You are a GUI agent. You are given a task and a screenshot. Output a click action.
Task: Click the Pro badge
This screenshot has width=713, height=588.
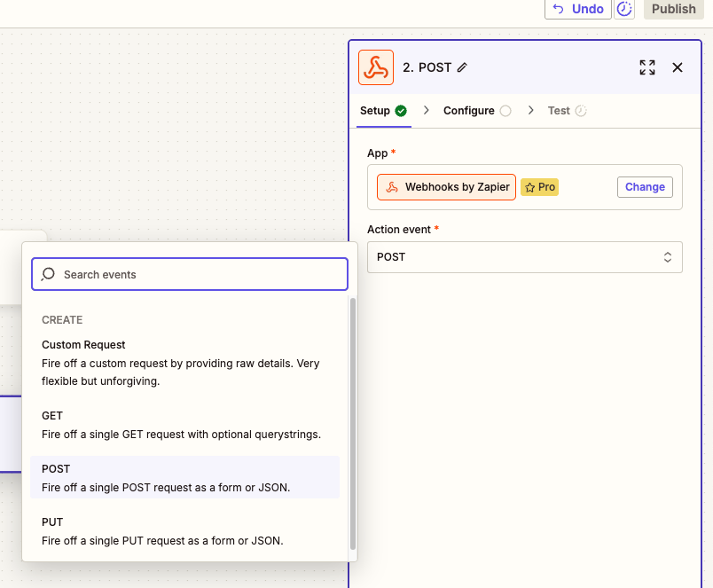(540, 187)
